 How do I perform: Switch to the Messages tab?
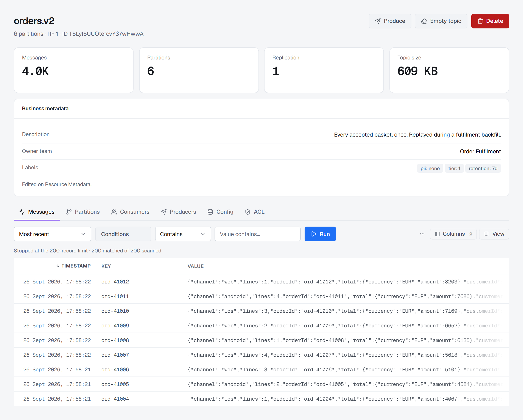pyautogui.click(x=37, y=212)
